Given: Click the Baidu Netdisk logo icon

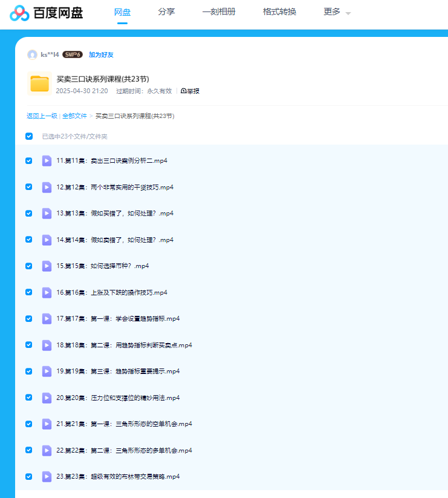Looking at the screenshot, I should [19, 13].
